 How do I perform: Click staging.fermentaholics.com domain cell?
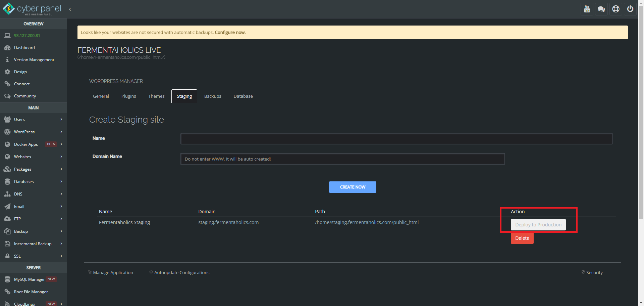click(x=228, y=222)
